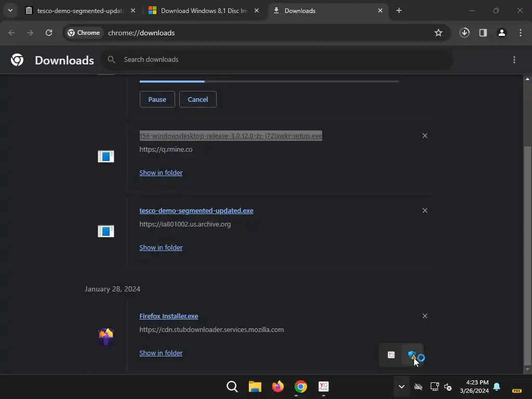Remove the windowsdesktop-release setup.exe entry from list
Image resolution: width=532 pixels, height=399 pixels.
click(425, 136)
